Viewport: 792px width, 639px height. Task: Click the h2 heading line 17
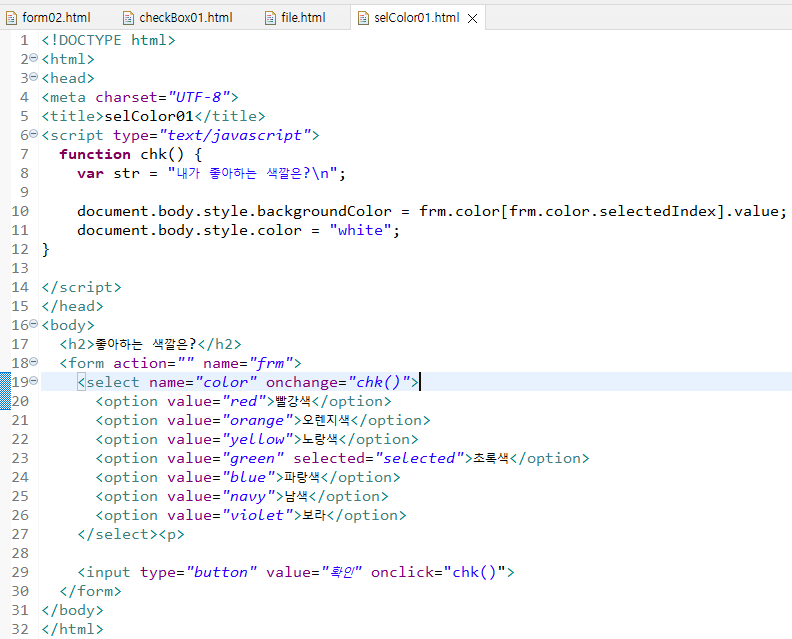pos(151,344)
